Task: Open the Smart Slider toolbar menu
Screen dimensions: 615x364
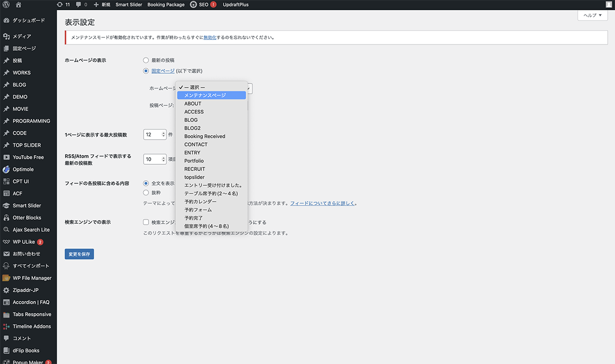Action: [129, 5]
